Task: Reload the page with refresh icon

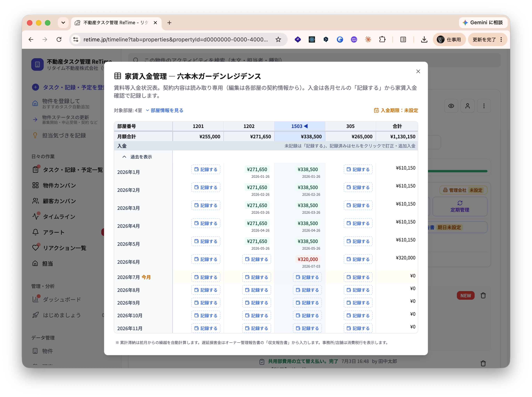Action: 59,39
